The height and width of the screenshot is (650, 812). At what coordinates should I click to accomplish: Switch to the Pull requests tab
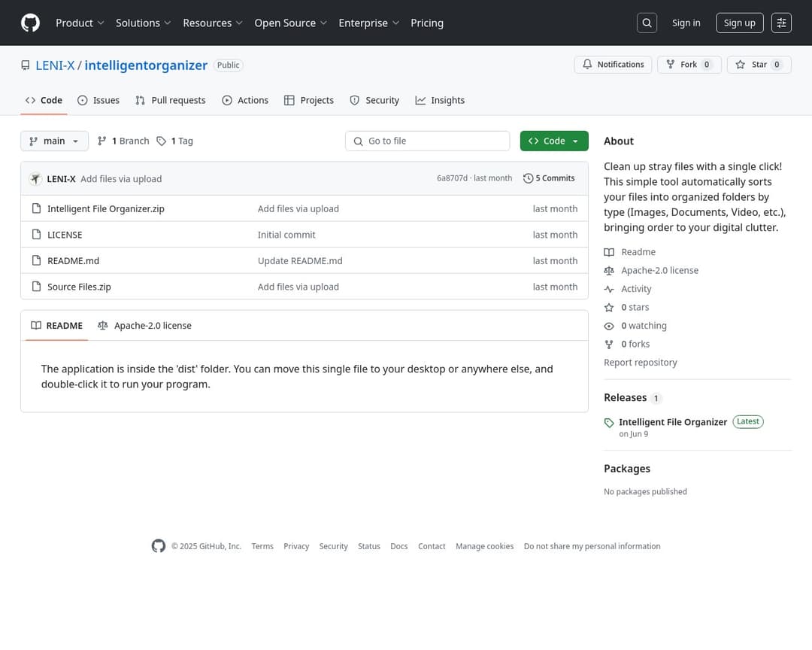(171, 101)
